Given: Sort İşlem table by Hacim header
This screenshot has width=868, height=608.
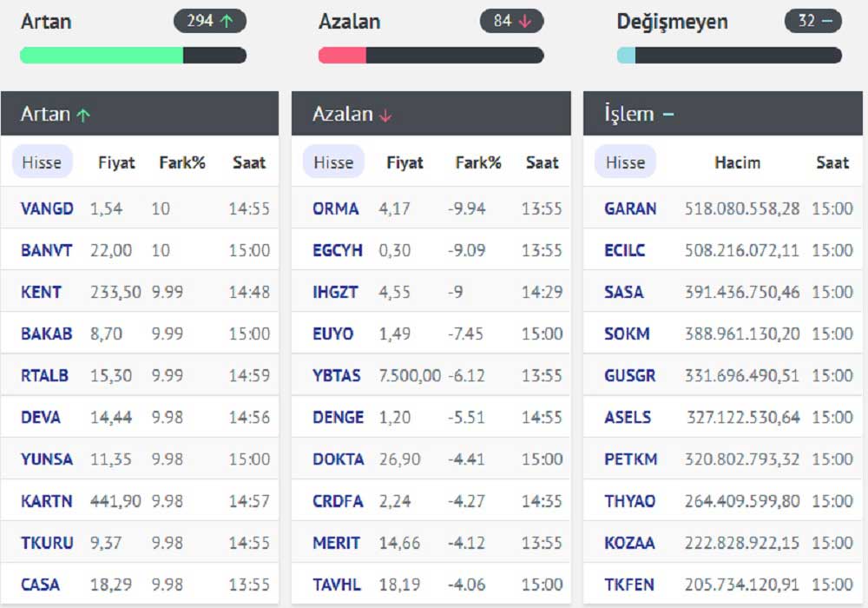Looking at the screenshot, I should 737,162.
